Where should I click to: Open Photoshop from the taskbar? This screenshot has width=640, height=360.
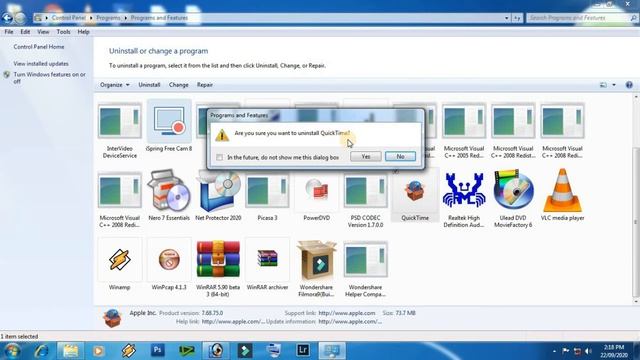[x=157, y=350]
